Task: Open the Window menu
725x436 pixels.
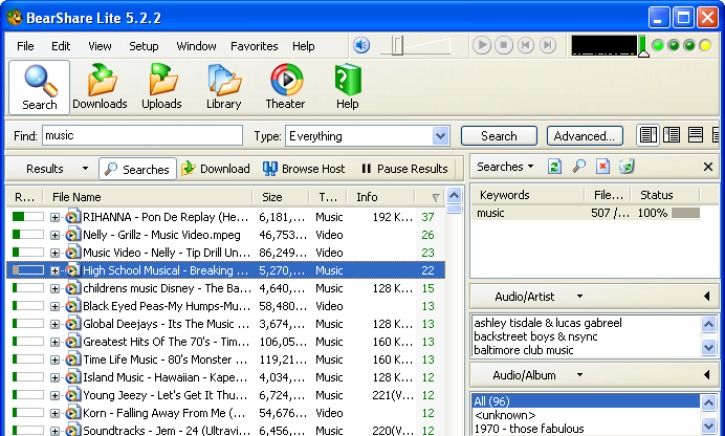Action: coord(196,46)
